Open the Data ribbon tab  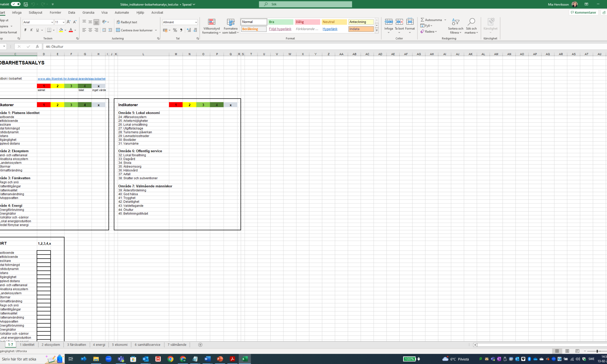[72, 12]
